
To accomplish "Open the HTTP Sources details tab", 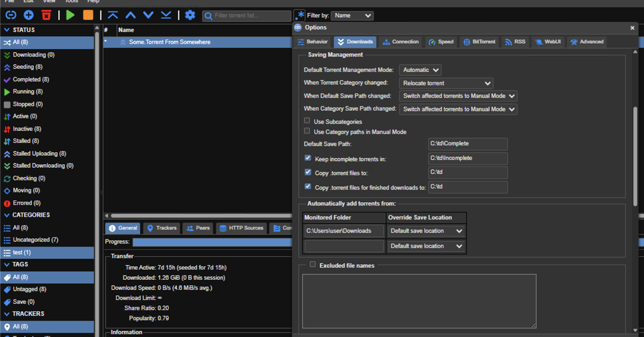I will (242, 228).
